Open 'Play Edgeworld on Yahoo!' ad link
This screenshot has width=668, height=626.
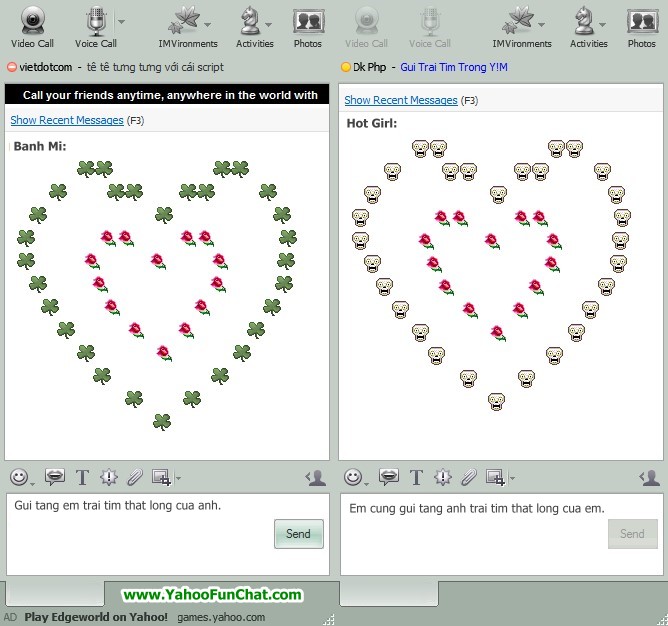click(x=96, y=617)
